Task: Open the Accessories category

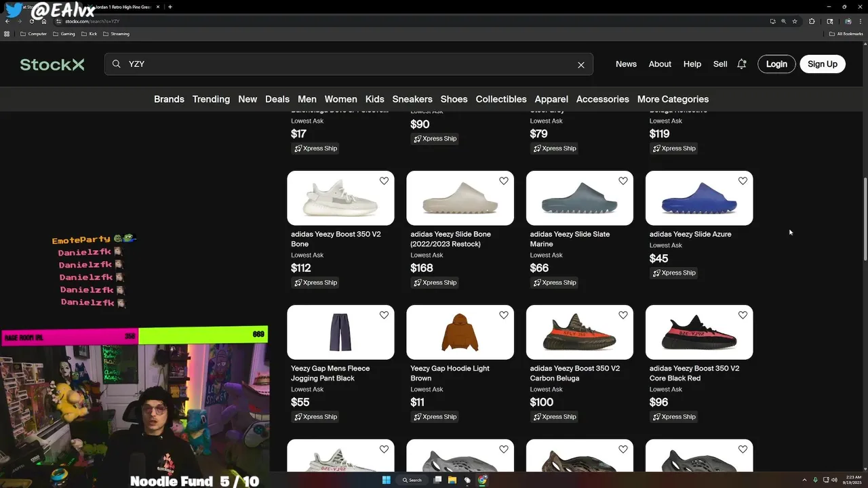Action: coord(603,99)
